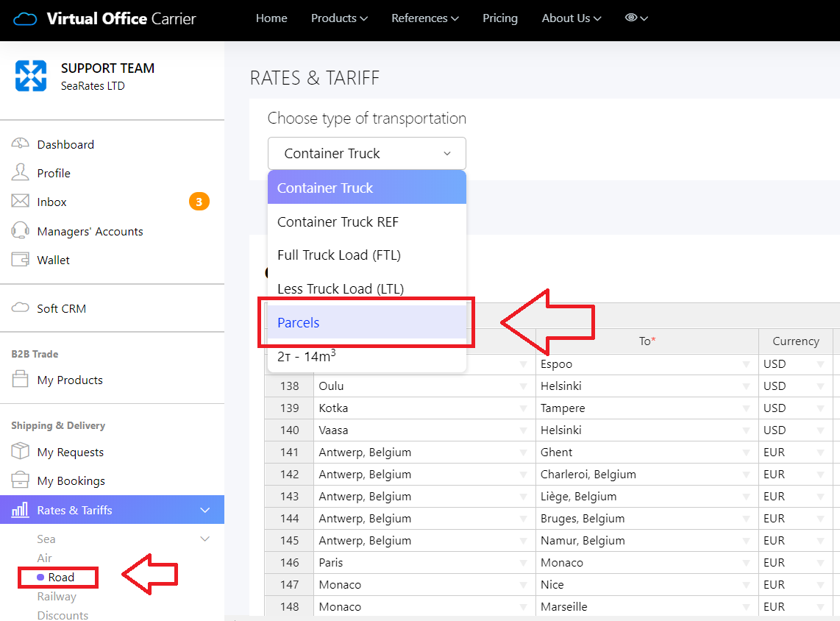Click the SeaRates support team logo

tap(31, 76)
